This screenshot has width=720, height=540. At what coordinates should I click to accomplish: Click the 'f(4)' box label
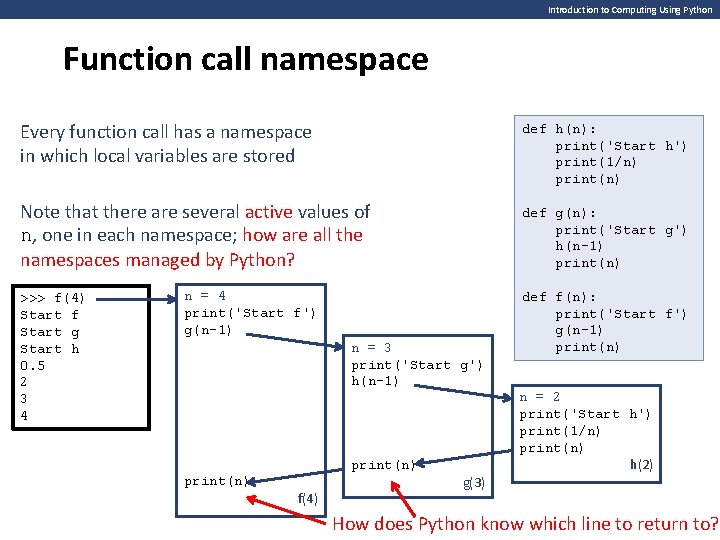(308, 499)
